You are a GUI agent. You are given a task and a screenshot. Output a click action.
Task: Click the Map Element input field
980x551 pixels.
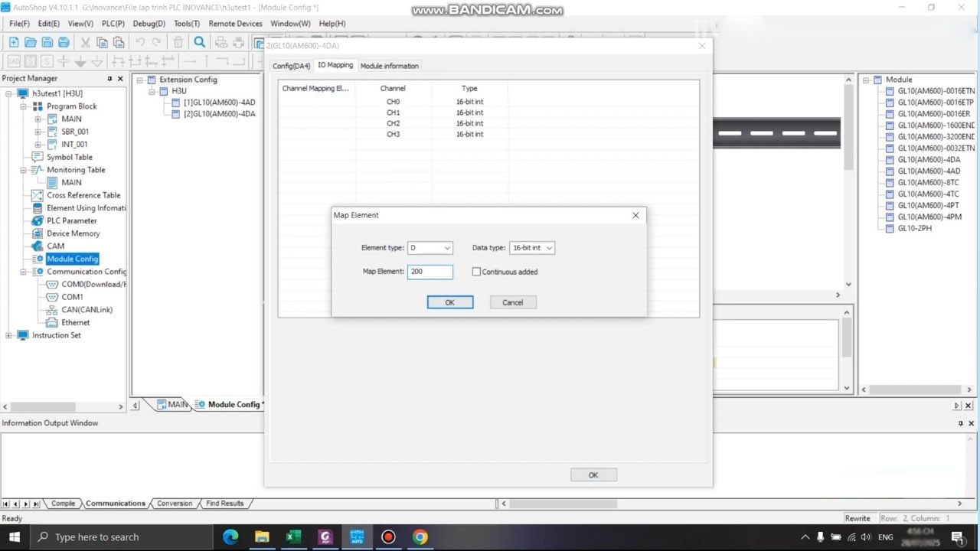(x=430, y=272)
